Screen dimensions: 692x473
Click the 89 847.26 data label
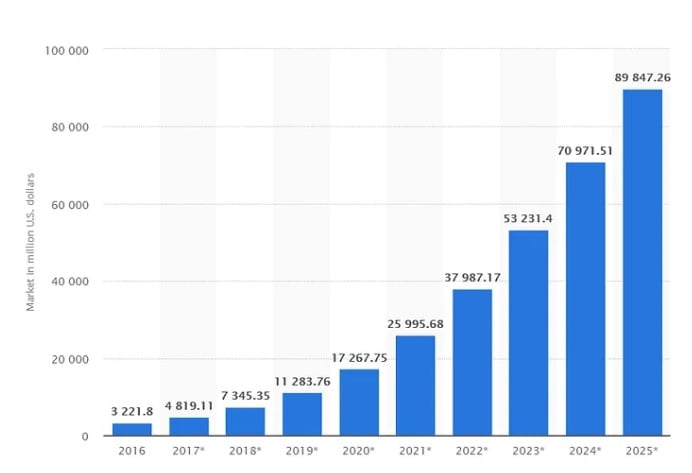pyautogui.click(x=642, y=76)
